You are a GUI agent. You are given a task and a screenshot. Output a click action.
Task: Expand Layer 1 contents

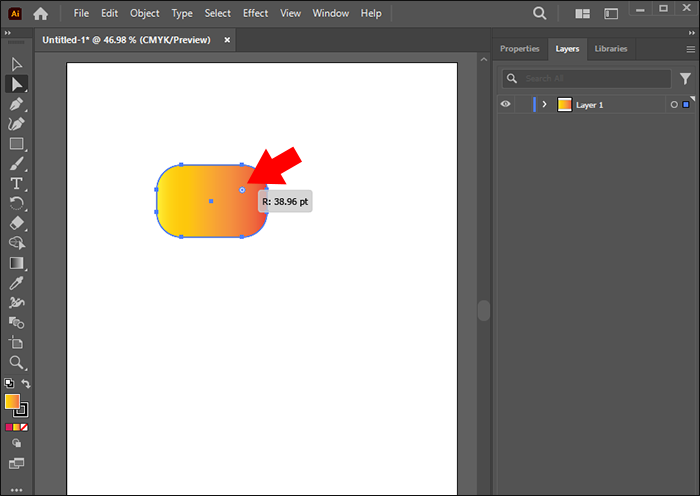coord(544,104)
